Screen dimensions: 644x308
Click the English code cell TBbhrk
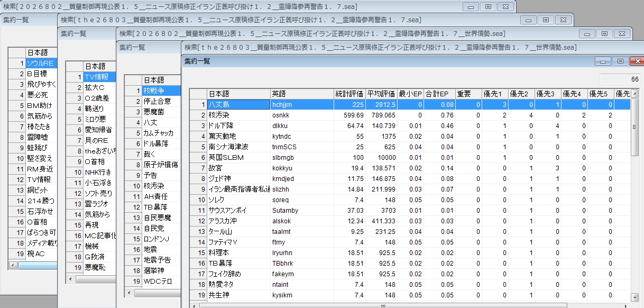coord(302,263)
